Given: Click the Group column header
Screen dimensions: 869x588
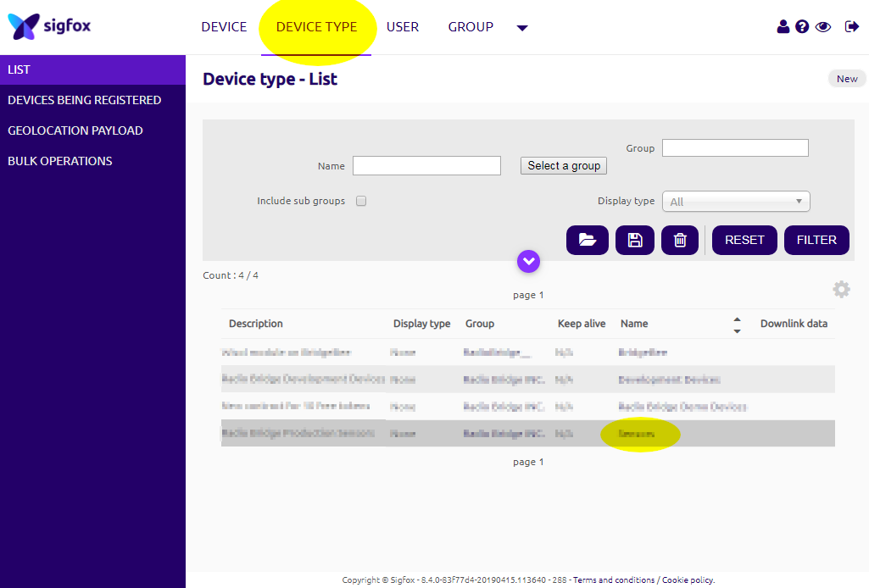Looking at the screenshot, I should click(479, 324).
